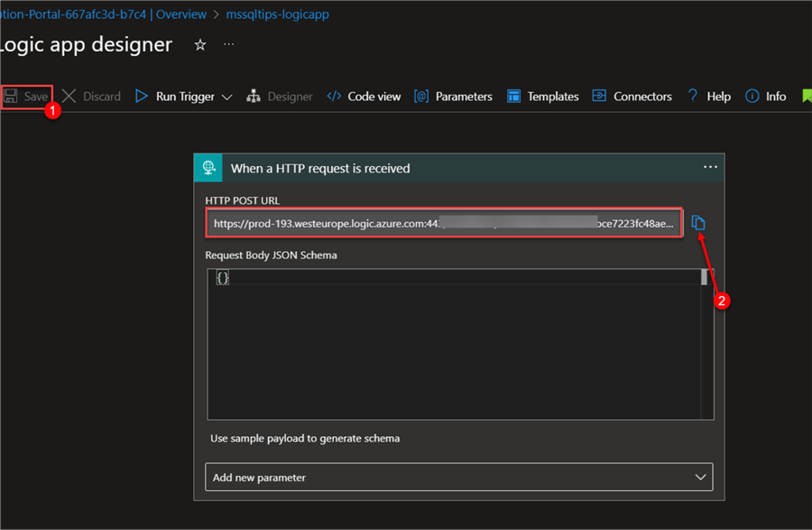Click the Templates grid icon
Viewport: 812px width, 530px height.
coord(514,97)
